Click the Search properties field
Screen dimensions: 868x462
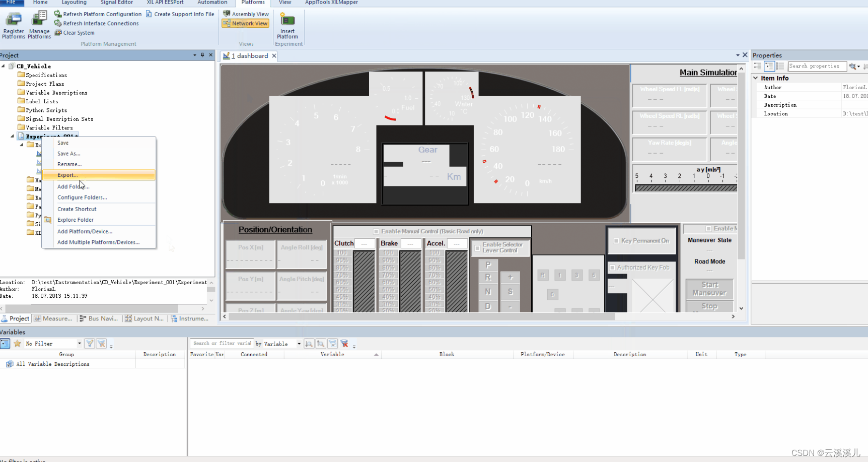(x=817, y=66)
